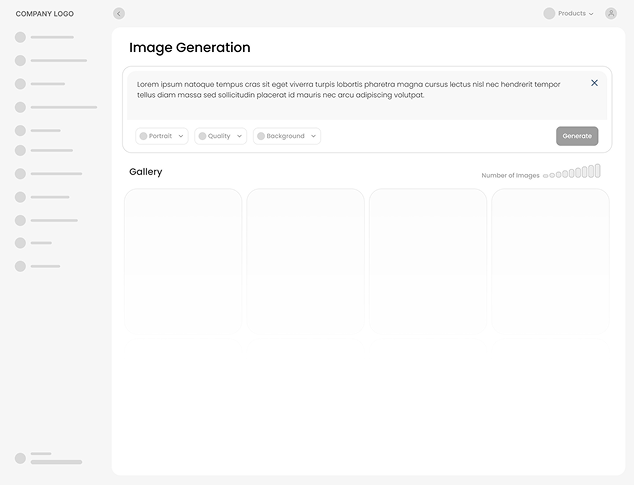
Task: Open the Products menu in the header
Action: [x=575, y=14]
